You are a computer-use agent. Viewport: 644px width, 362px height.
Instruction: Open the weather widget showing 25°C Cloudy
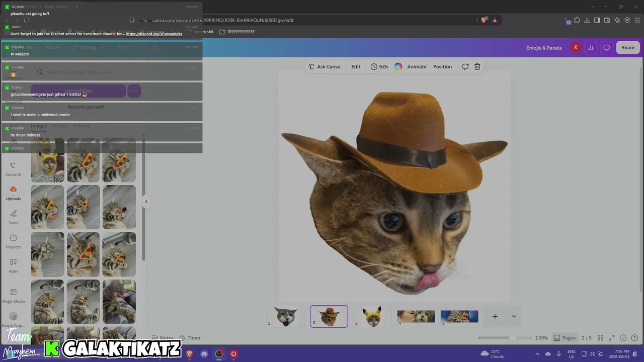click(x=492, y=354)
